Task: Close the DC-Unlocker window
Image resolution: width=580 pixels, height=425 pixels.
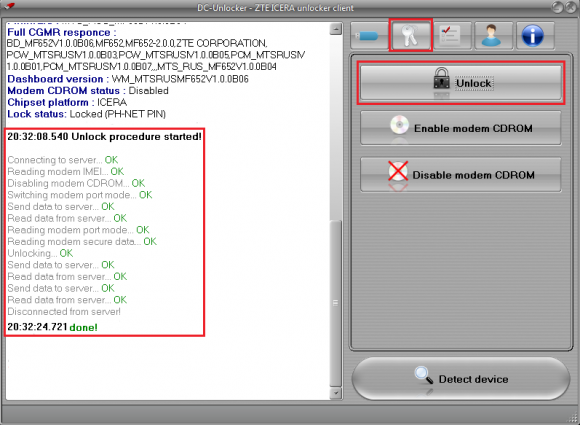Action: tap(569, 7)
